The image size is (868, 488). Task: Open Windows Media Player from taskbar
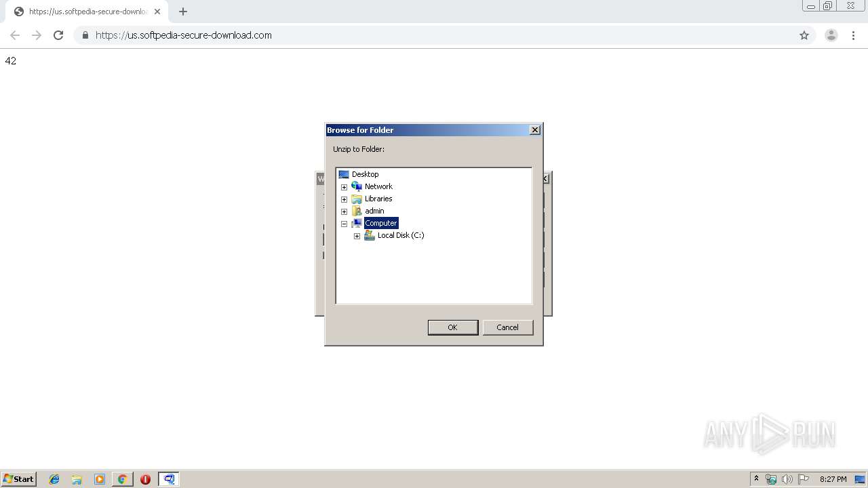coord(100,479)
